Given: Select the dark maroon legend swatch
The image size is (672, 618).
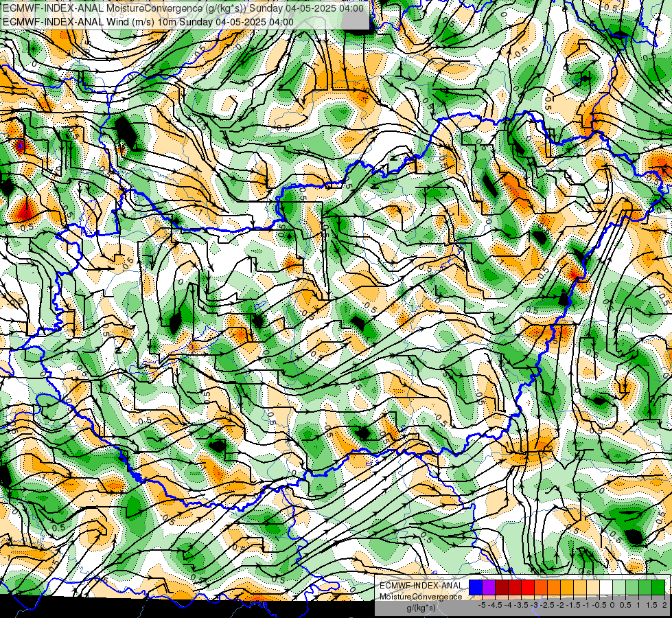Looking at the screenshot, I should click(x=502, y=588).
